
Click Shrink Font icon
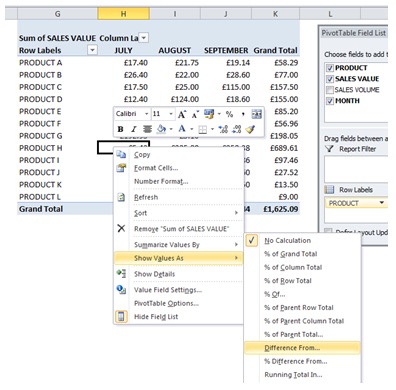195,114
